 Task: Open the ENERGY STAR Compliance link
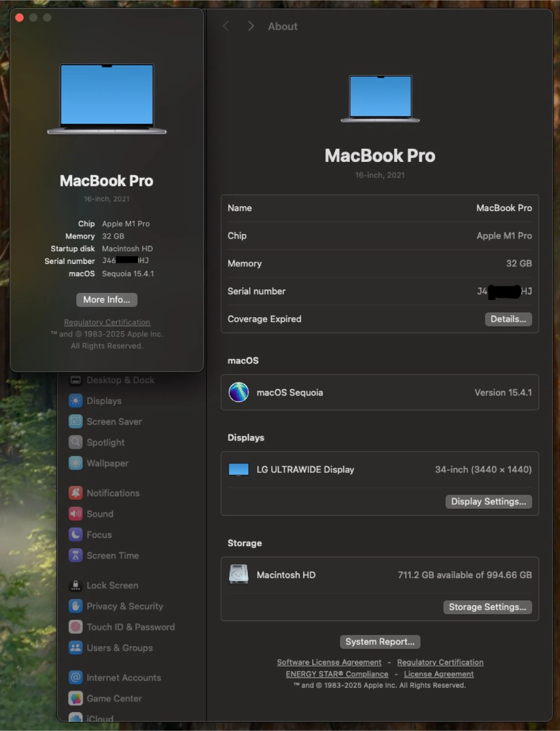point(337,674)
